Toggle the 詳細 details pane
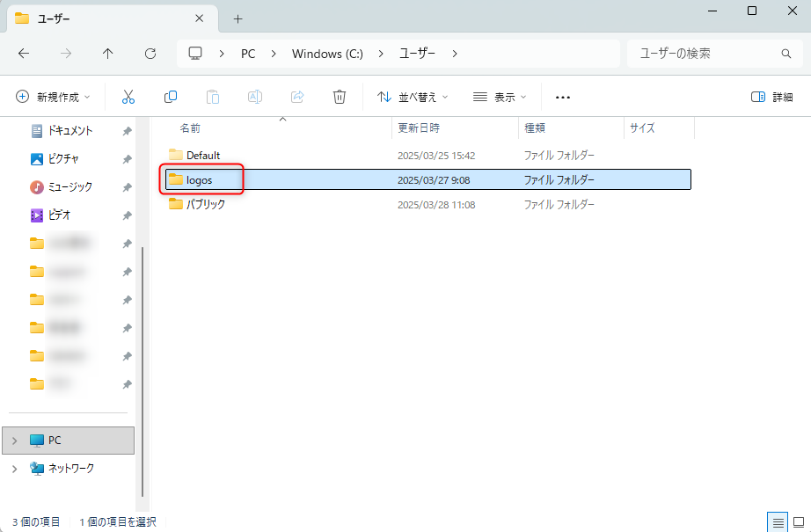The width and height of the screenshot is (811, 532). [x=771, y=97]
